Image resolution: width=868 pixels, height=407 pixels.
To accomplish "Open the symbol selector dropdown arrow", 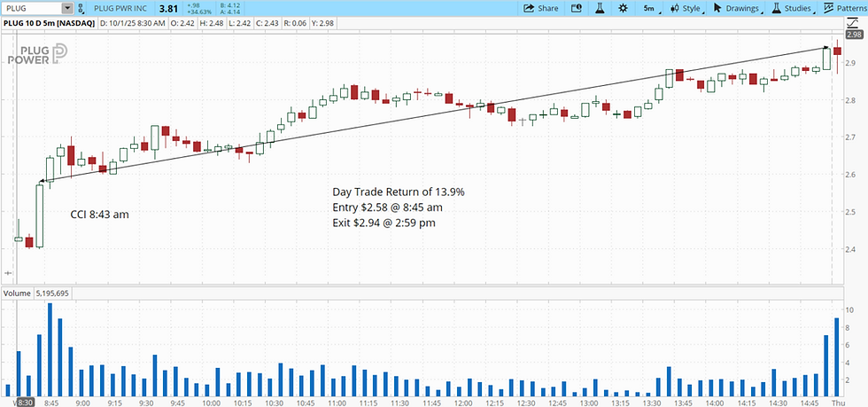I will pyautogui.click(x=67, y=8).
